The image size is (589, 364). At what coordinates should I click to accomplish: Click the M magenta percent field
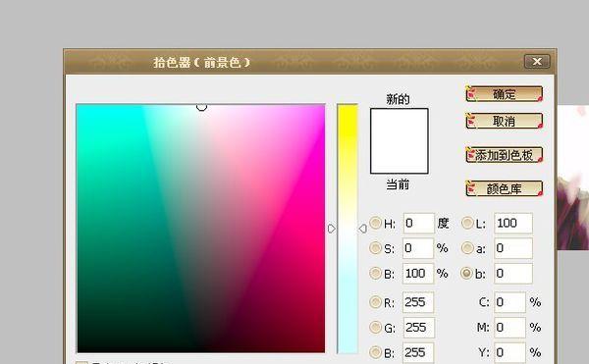[x=509, y=328]
